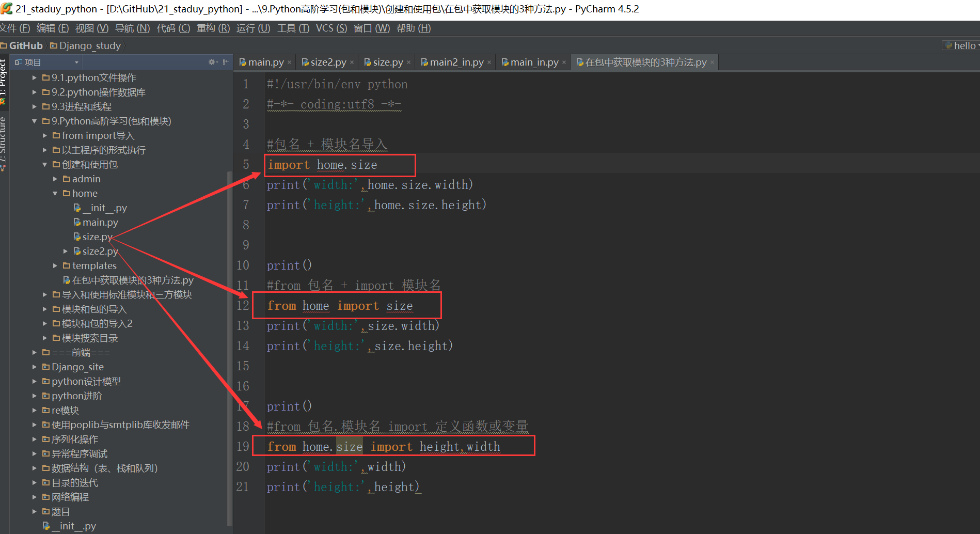Click line number 19 in the gutter

pos(243,446)
